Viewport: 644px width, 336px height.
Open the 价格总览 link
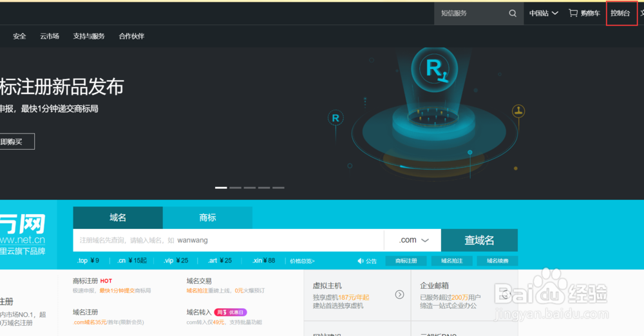302,261
